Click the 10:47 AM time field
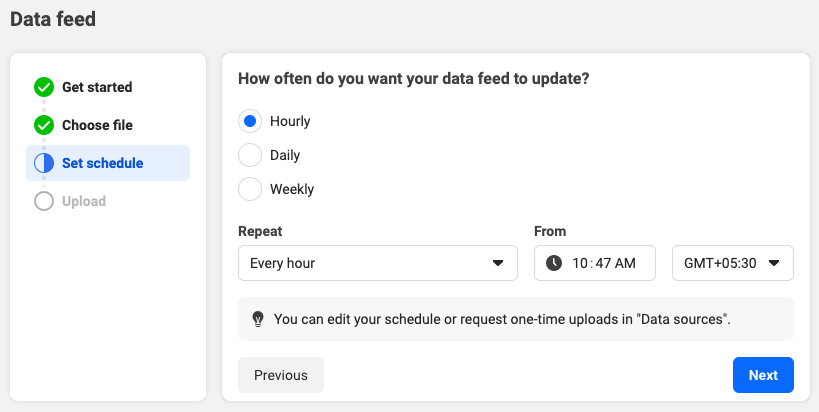This screenshot has width=819, height=412. pyautogui.click(x=595, y=263)
